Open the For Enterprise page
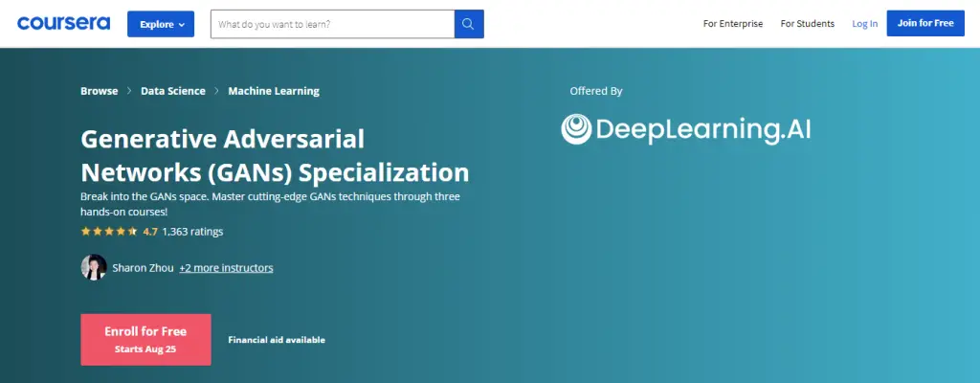The height and width of the screenshot is (383, 980). 731,24
